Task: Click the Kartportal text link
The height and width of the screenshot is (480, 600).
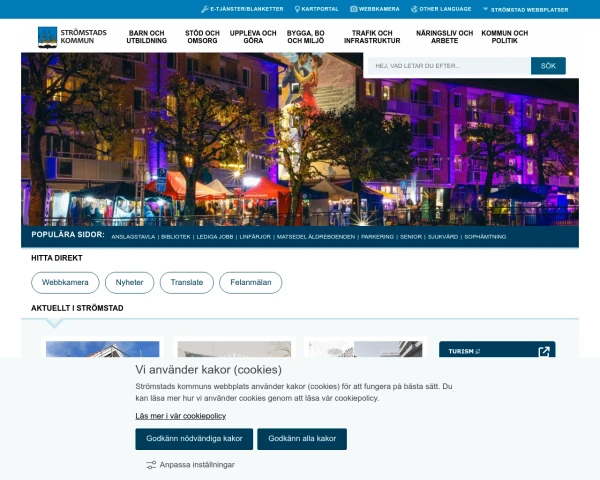Action: 320,9
